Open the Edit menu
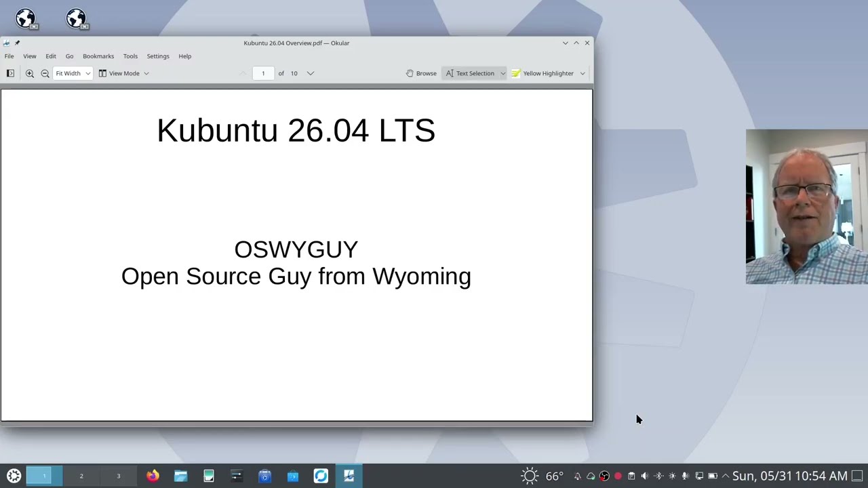Image resolution: width=868 pixels, height=488 pixels. (51, 56)
